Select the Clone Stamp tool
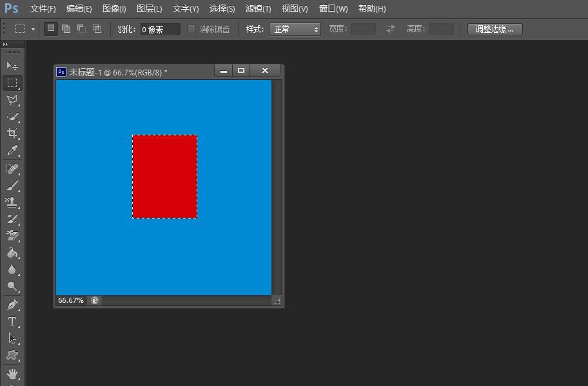This screenshot has height=386, width=588. (13, 202)
